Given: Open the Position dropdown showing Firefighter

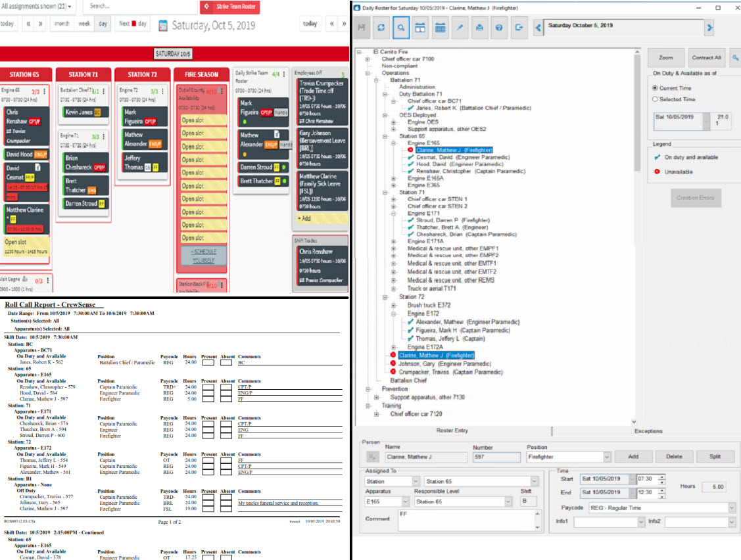Looking at the screenshot, I should point(607,457).
